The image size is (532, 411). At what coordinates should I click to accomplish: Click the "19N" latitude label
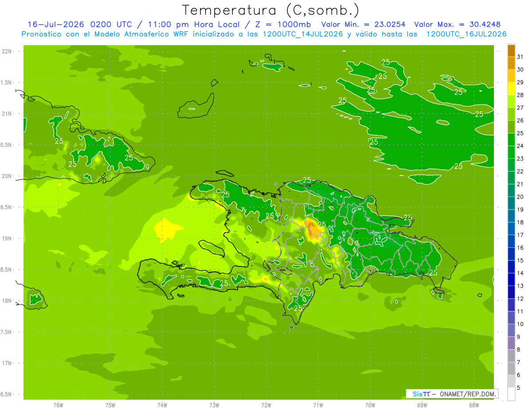point(7,239)
